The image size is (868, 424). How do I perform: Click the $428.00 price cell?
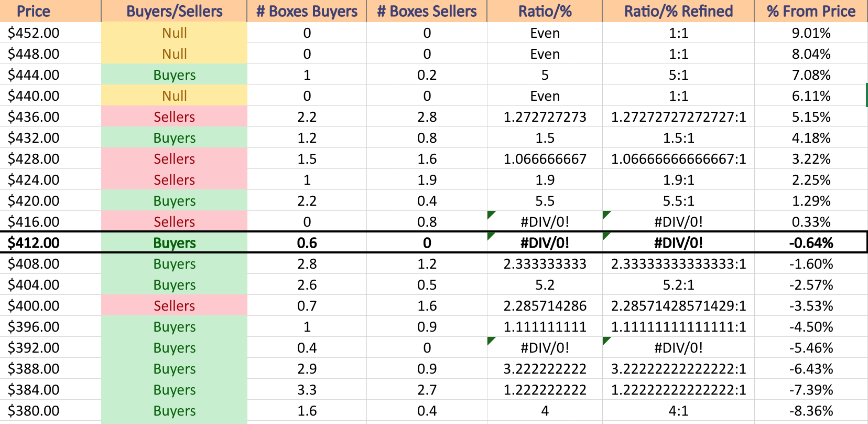tap(50, 158)
